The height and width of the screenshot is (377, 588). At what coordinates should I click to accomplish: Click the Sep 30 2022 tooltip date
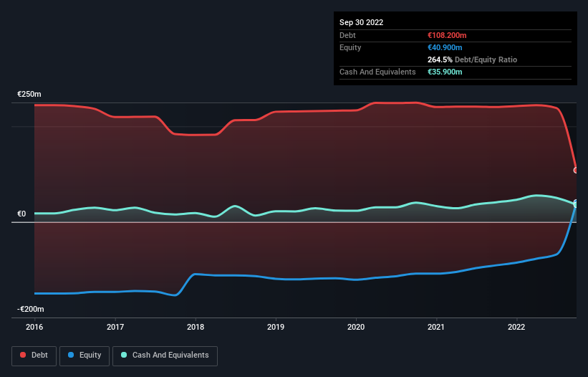(361, 22)
